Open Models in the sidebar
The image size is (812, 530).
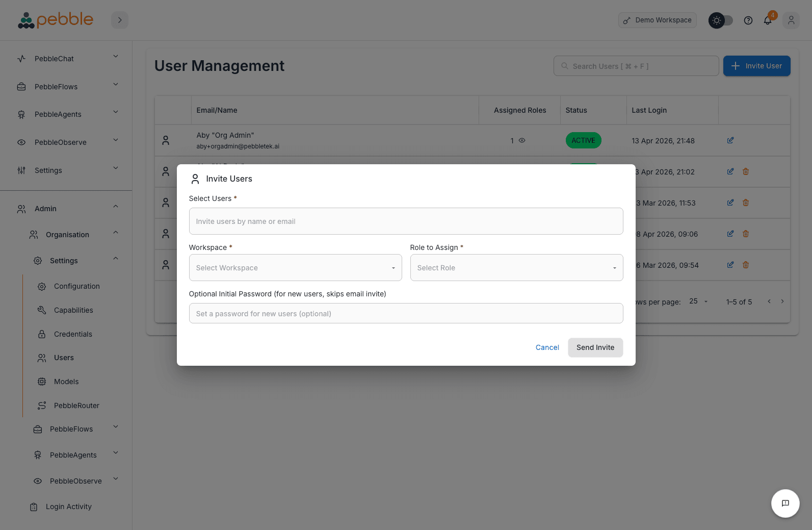click(x=66, y=382)
